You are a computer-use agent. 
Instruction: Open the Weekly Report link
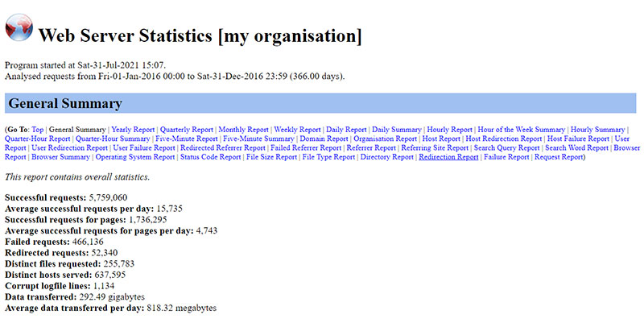tap(297, 130)
